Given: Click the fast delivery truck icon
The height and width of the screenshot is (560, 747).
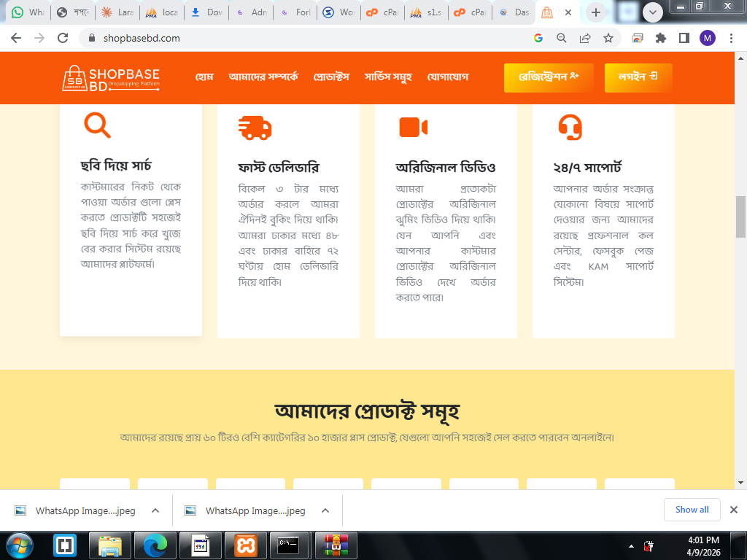Looking at the screenshot, I should pos(255,128).
